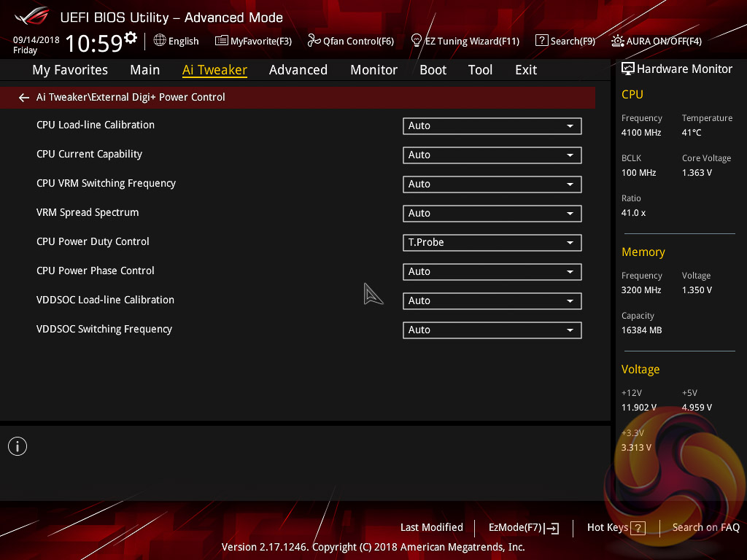
Task: Select CPU Current Capability label
Action: pos(89,155)
